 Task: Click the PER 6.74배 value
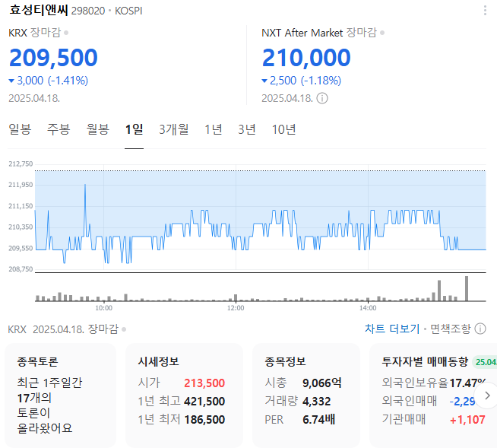[x=319, y=419]
